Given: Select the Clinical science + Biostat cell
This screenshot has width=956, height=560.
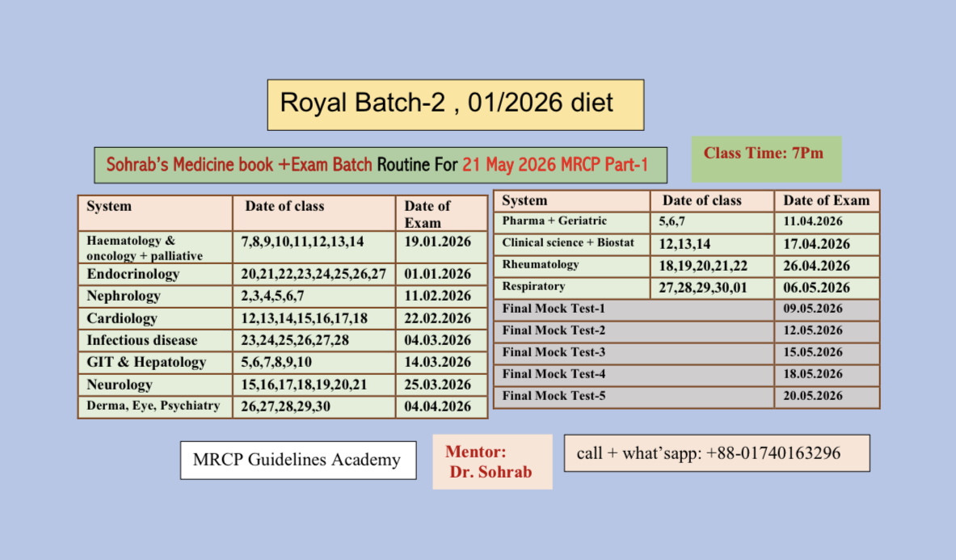Looking at the screenshot, I should 568,243.
